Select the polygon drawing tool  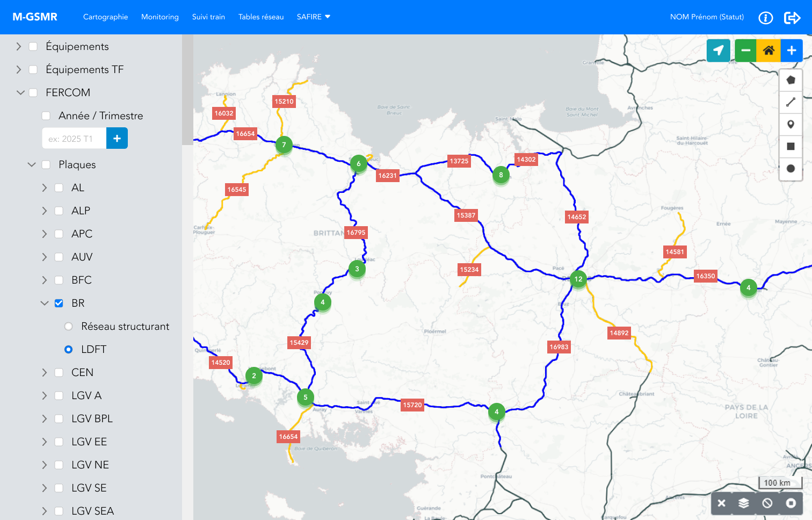(791, 80)
